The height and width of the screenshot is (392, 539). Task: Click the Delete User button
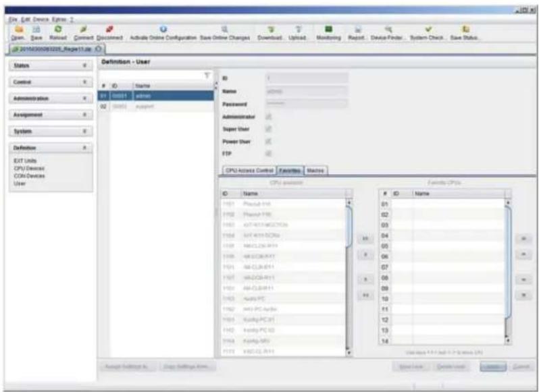(x=451, y=366)
